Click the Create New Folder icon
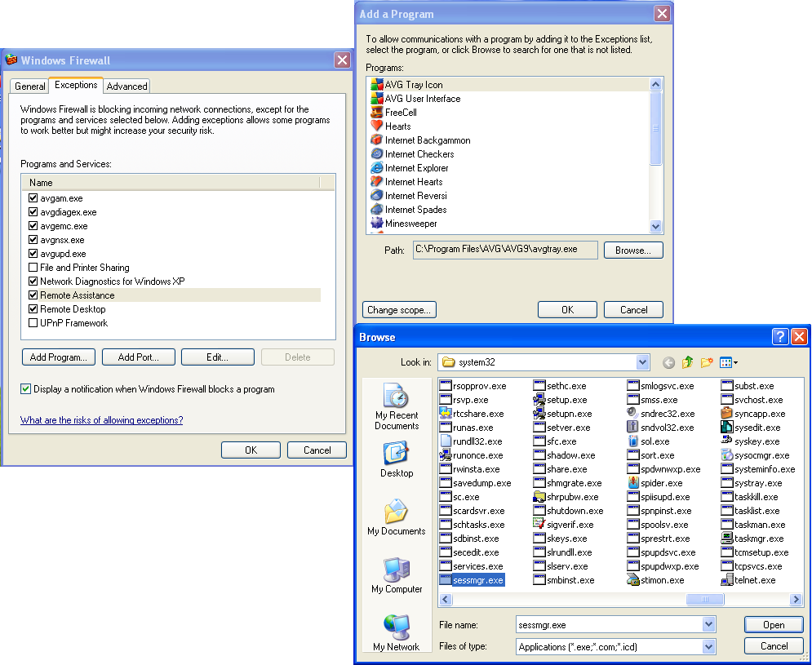 click(707, 362)
